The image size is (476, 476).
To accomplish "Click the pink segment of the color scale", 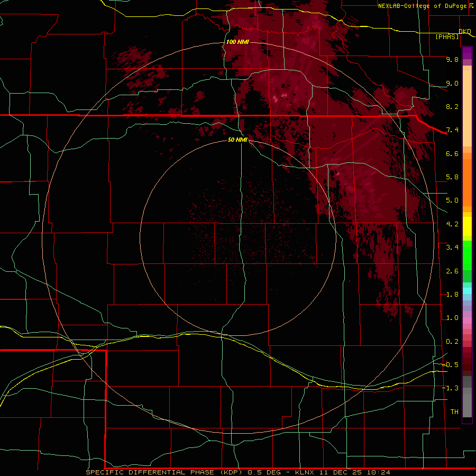I will tap(467, 321).
